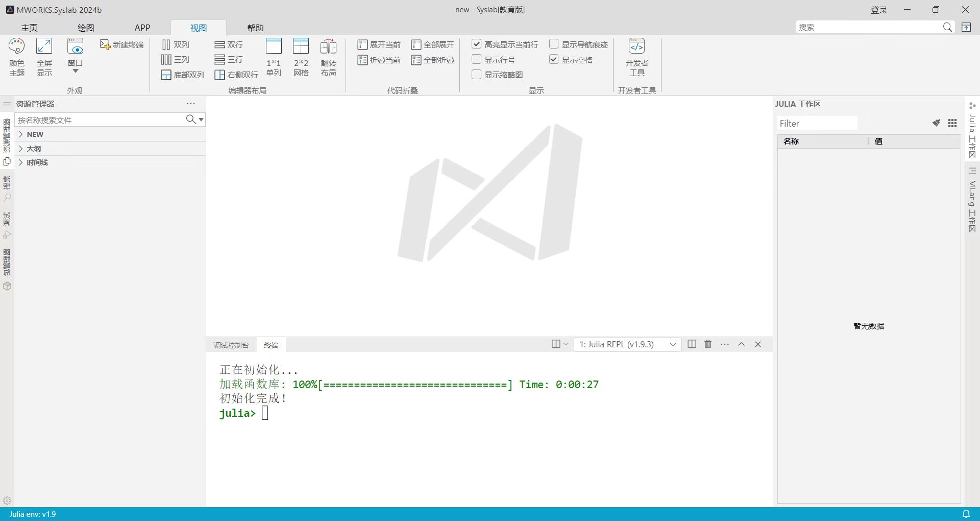
Task: Open the MLang 工作区 tab on the right edge
Action: (x=972, y=199)
